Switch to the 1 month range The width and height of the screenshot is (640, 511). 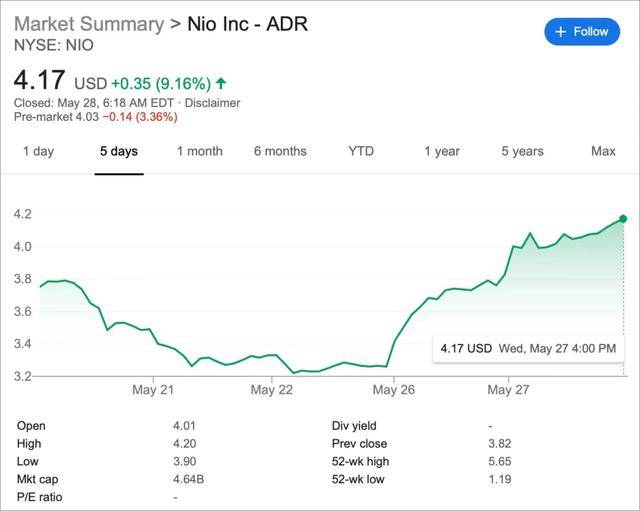click(x=200, y=151)
